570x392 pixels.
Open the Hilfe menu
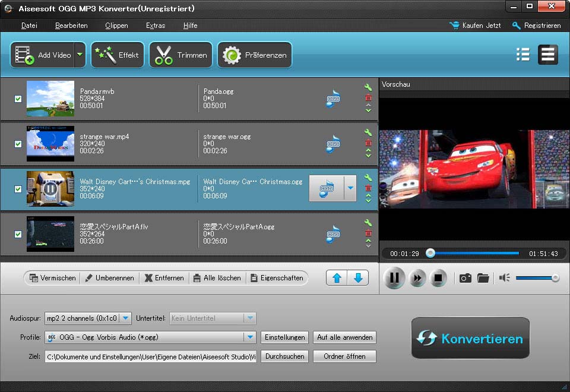tap(190, 26)
